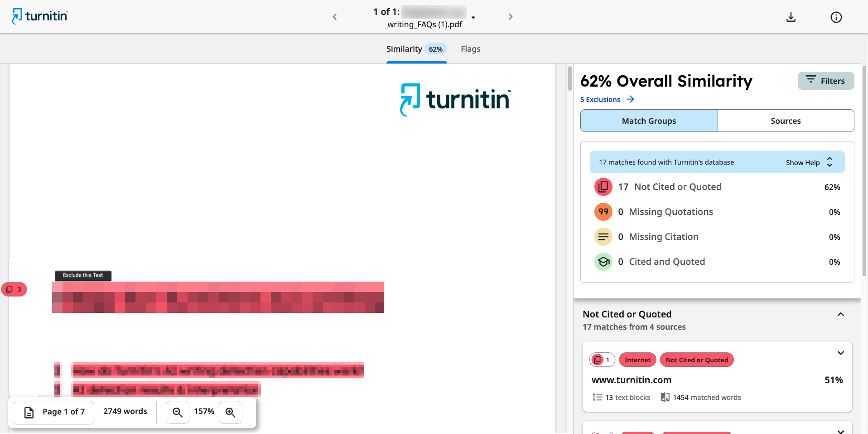Image resolution: width=868 pixels, height=434 pixels.
Task: Toggle Show Help in matches banner
Action: pos(809,162)
